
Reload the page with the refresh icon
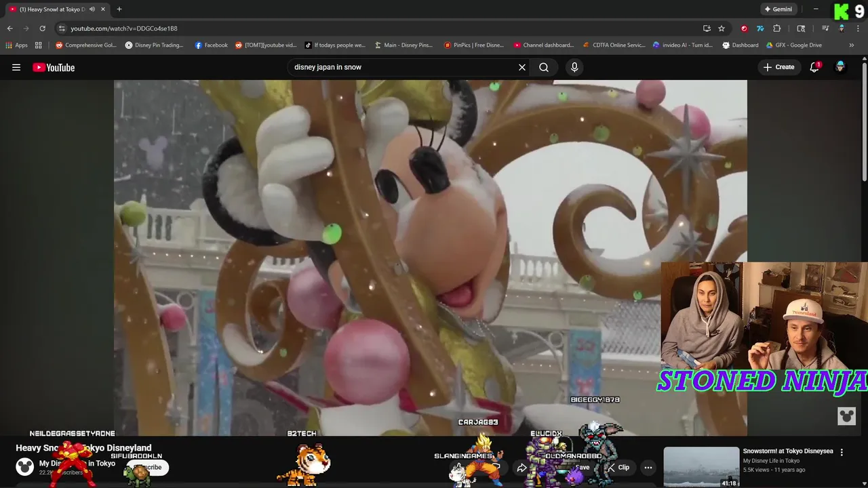coord(42,28)
